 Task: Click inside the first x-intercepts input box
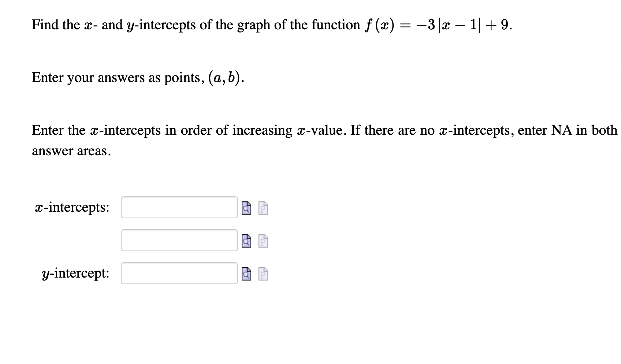pos(179,207)
